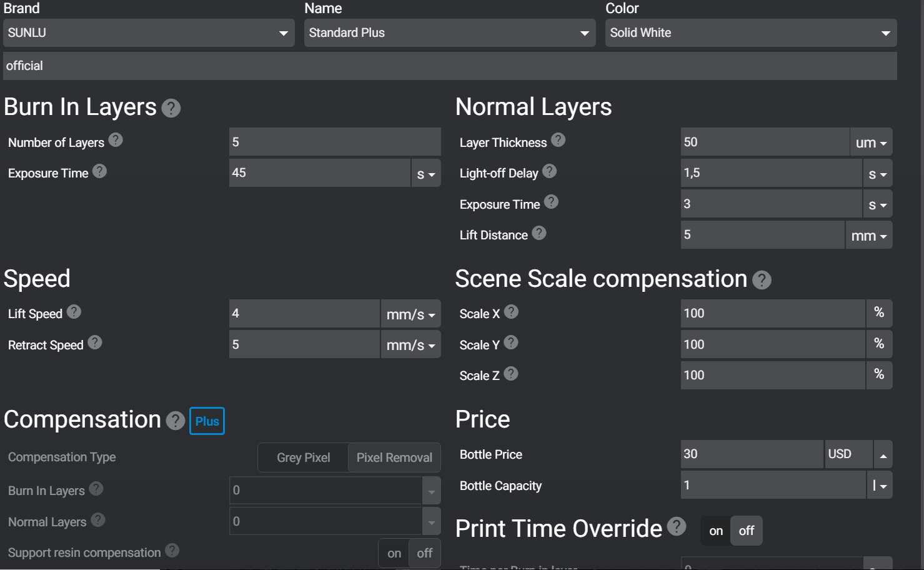Turn on Print Time Override
The height and width of the screenshot is (570, 924).
click(716, 531)
